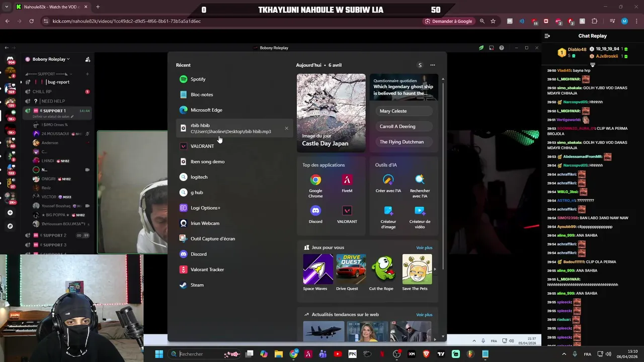Open the Cut the Rope game
Screen dimensions: 644x362
pos(384,273)
